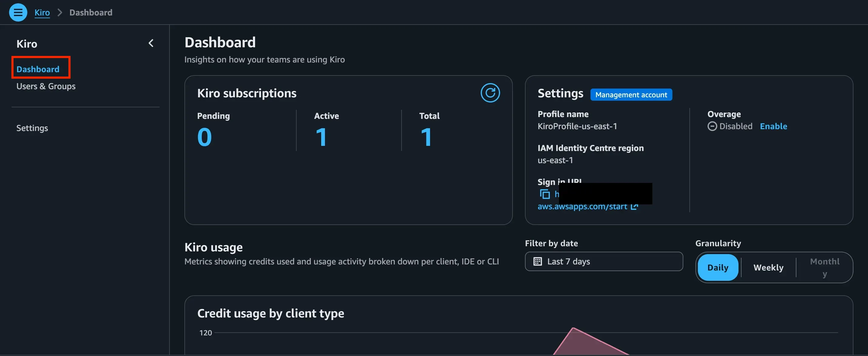Open Users & Groups page
The width and height of the screenshot is (868, 356).
click(x=46, y=86)
